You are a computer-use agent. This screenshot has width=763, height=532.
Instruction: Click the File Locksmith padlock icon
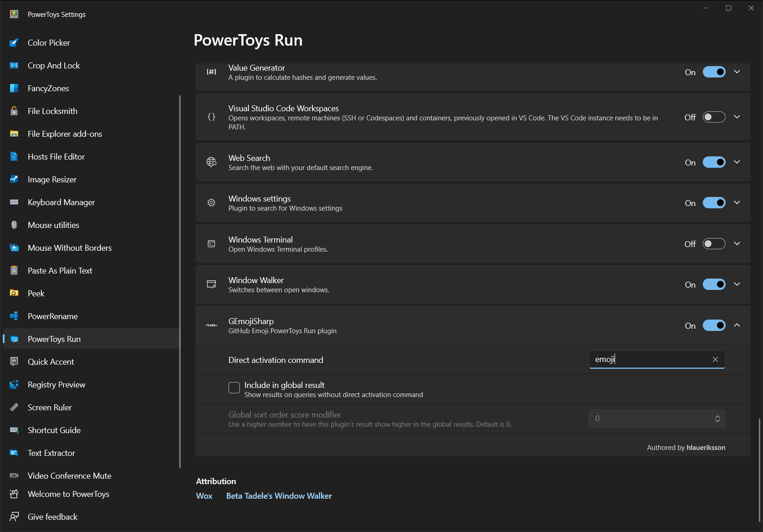tap(14, 111)
